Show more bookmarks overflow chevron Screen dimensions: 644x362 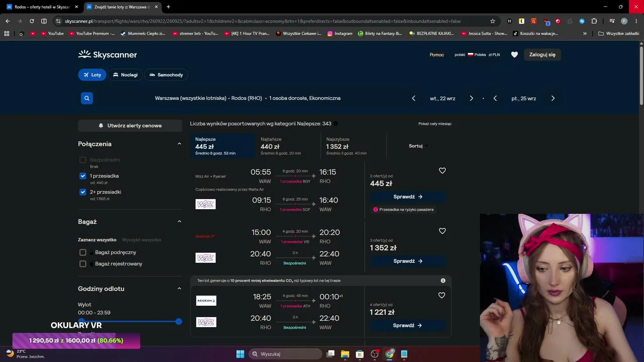click(x=585, y=34)
